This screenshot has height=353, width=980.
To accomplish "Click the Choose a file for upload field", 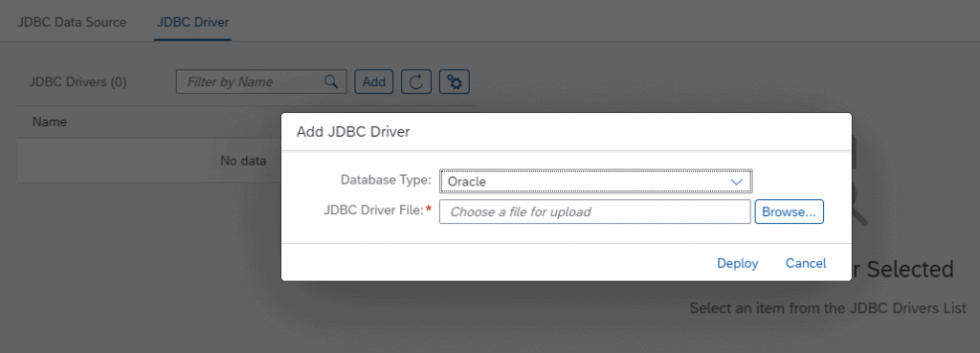I will click(595, 211).
